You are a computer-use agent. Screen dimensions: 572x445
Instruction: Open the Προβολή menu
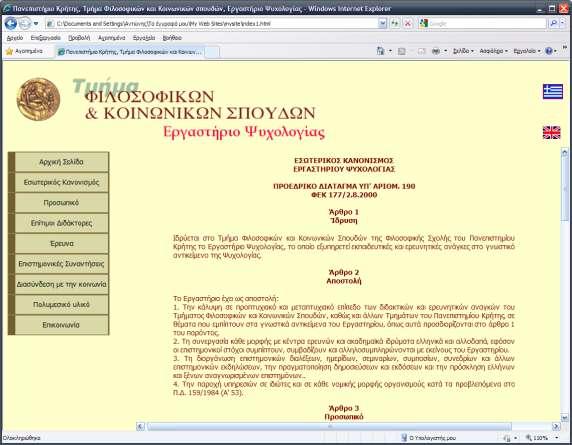[x=79, y=38]
